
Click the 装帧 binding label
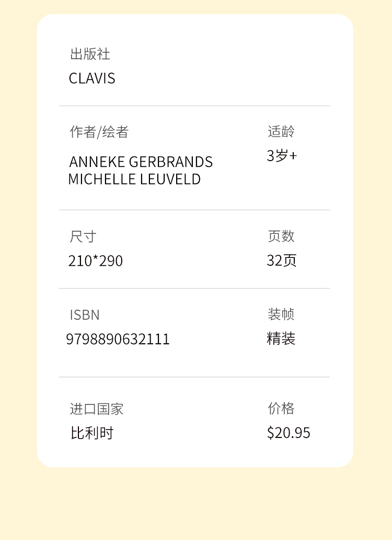point(281,314)
